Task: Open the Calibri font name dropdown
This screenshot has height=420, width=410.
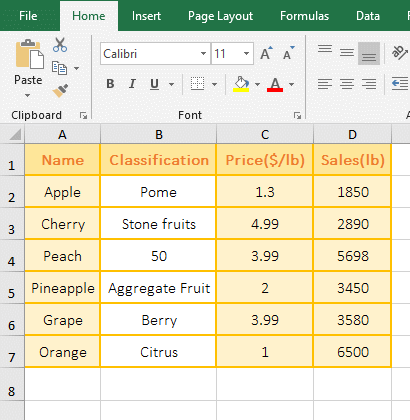Action: click(x=203, y=53)
